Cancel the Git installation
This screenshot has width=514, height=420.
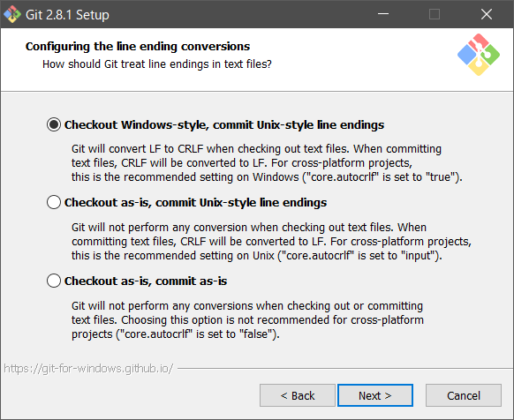[464, 395]
